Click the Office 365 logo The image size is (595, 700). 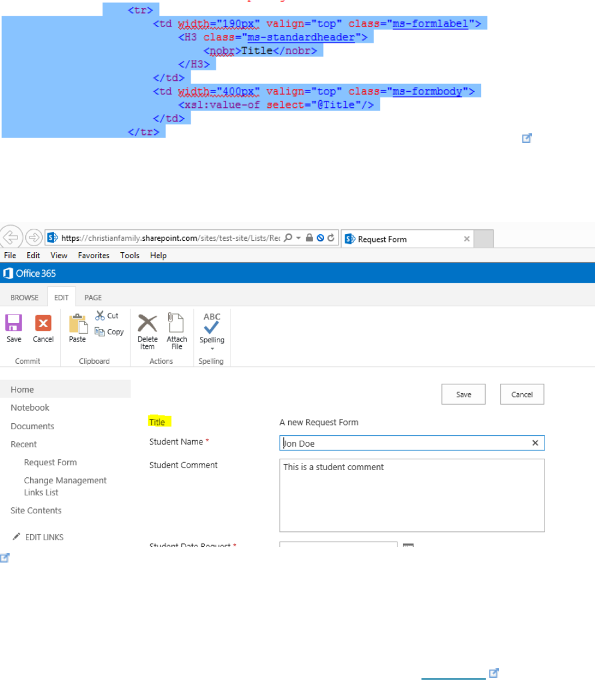point(30,273)
